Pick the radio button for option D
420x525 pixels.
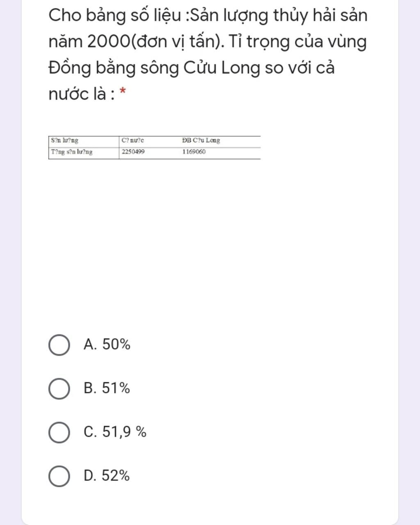[x=59, y=476]
